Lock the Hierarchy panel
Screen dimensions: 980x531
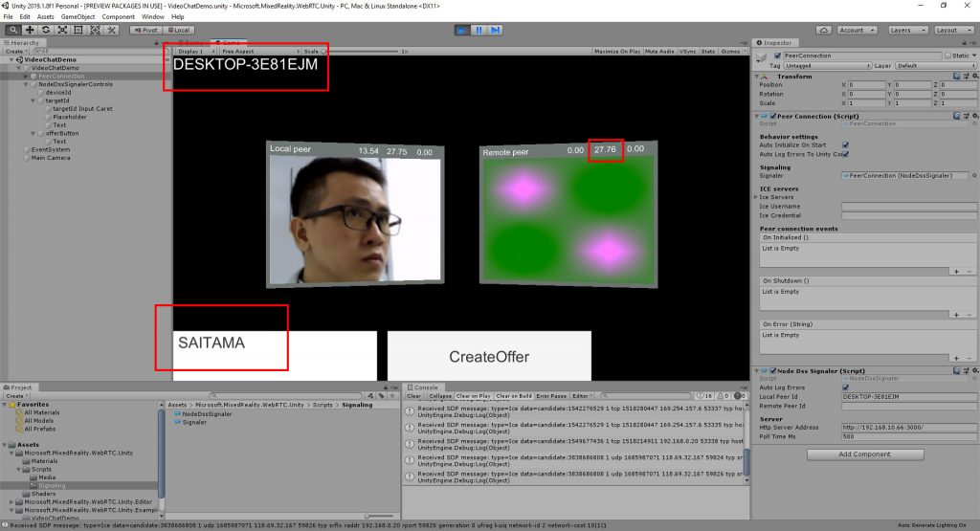coord(156,43)
